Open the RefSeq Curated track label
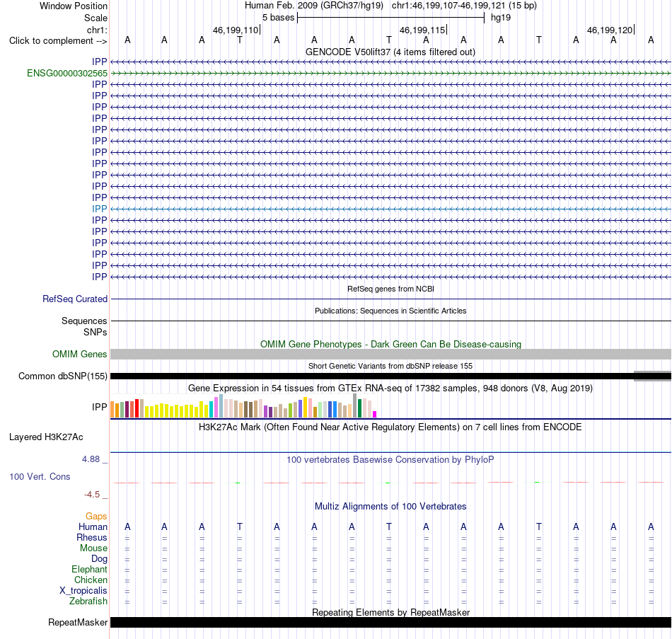Screen dimensions: 672x639 tap(75, 299)
